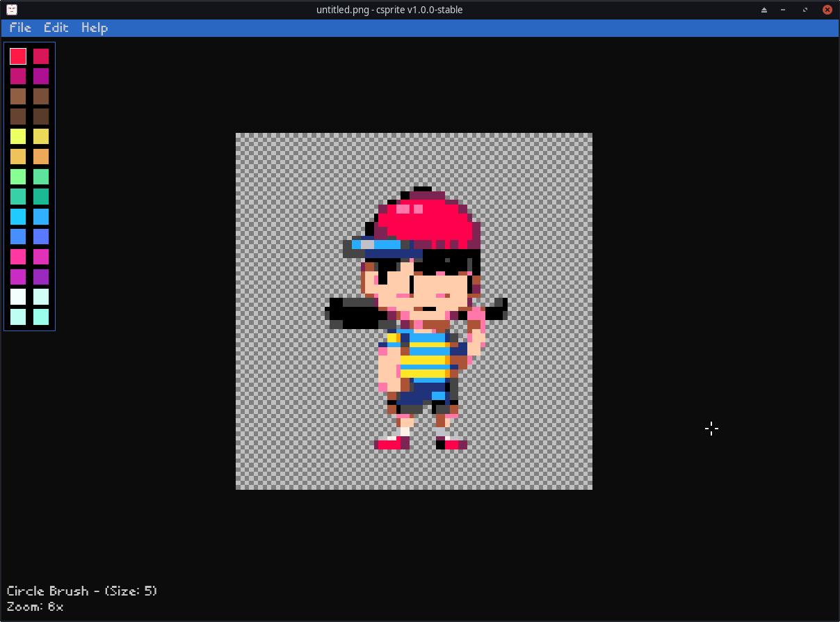Viewport: 840px width, 622px height.
Task: Choose the hot pink swatch
Action: point(18,257)
